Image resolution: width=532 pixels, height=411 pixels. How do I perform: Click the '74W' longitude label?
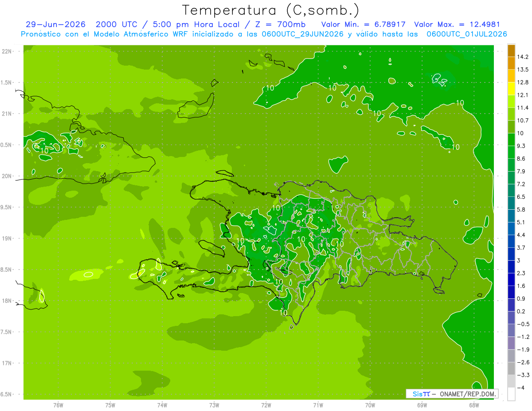(x=162, y=405)
